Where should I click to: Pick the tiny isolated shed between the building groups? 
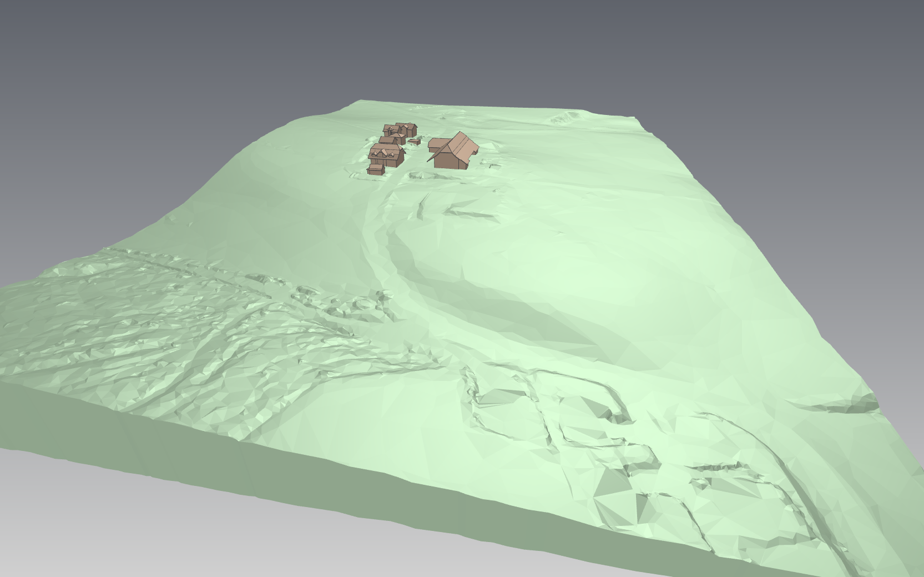(414, 142)
